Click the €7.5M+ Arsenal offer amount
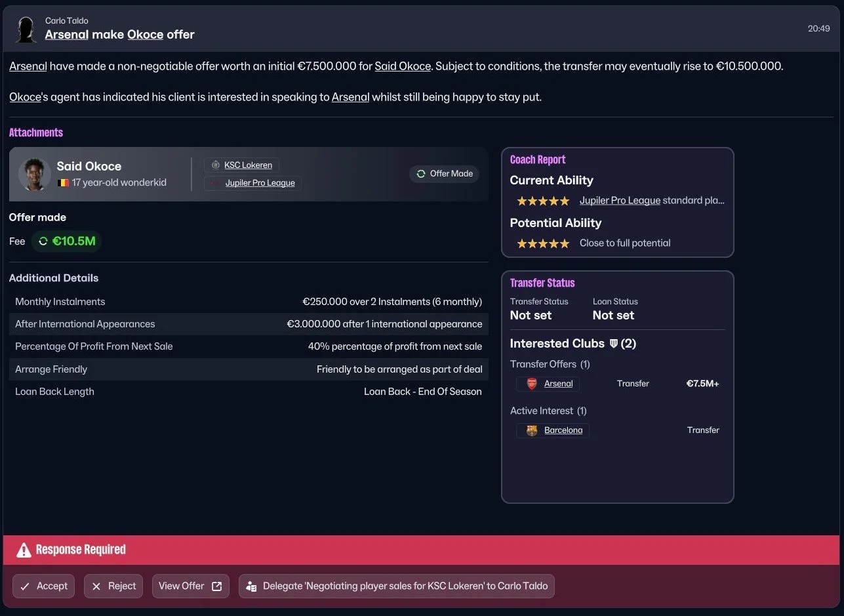This screenshot has height=616, width=844. pyautogui.click(x=702, y=384)
